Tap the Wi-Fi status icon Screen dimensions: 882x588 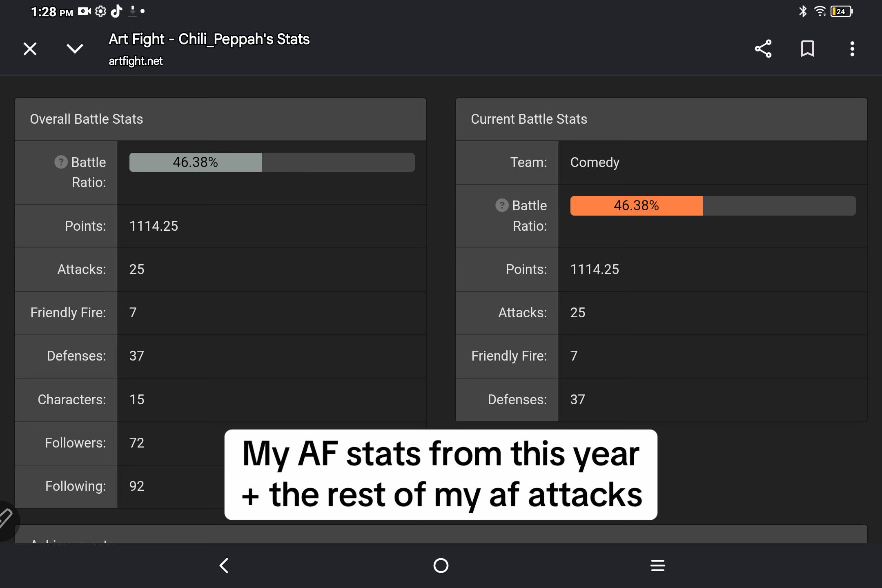pos(820,11)
